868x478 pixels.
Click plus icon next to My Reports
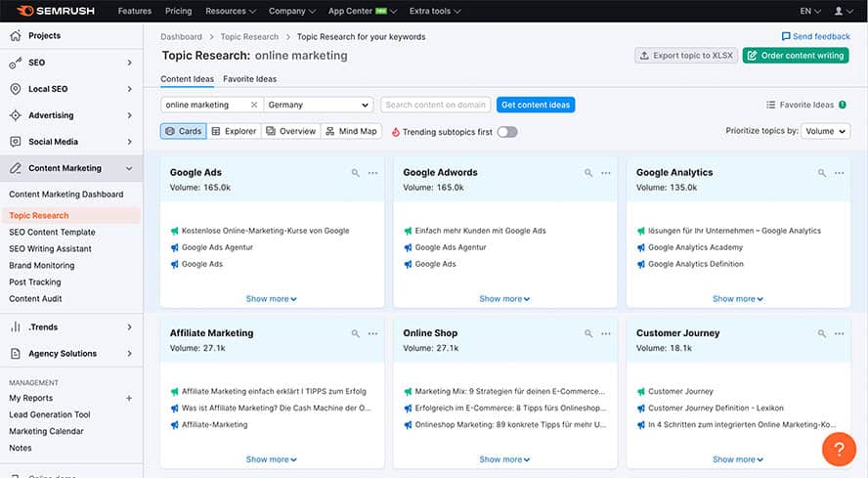[x=129, y=398]
